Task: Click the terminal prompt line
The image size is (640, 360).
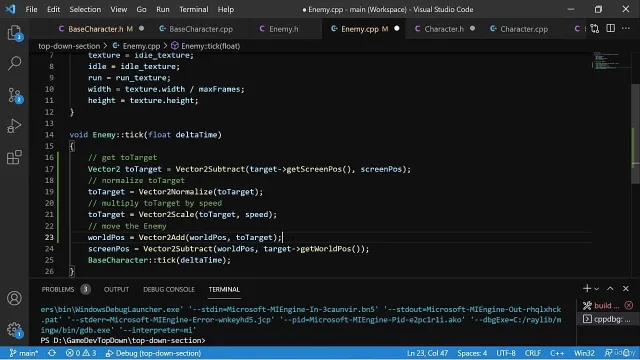Action: point(122,340)
